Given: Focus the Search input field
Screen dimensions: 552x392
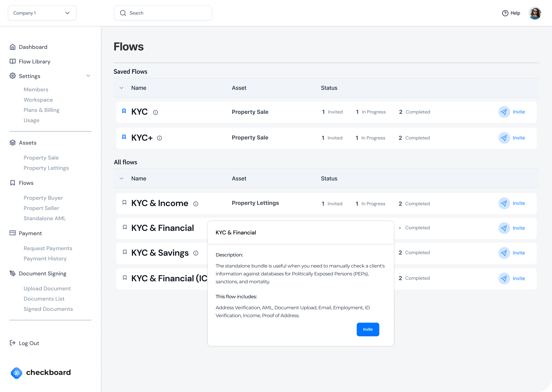Looking at the screenshot, I should [x=163, y=13].
